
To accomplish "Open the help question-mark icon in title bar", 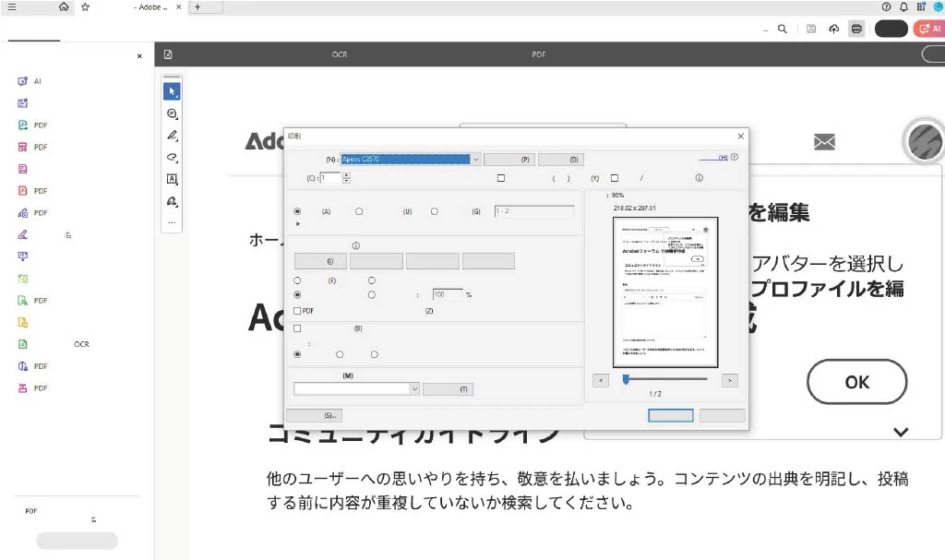I will pos(886,7).
